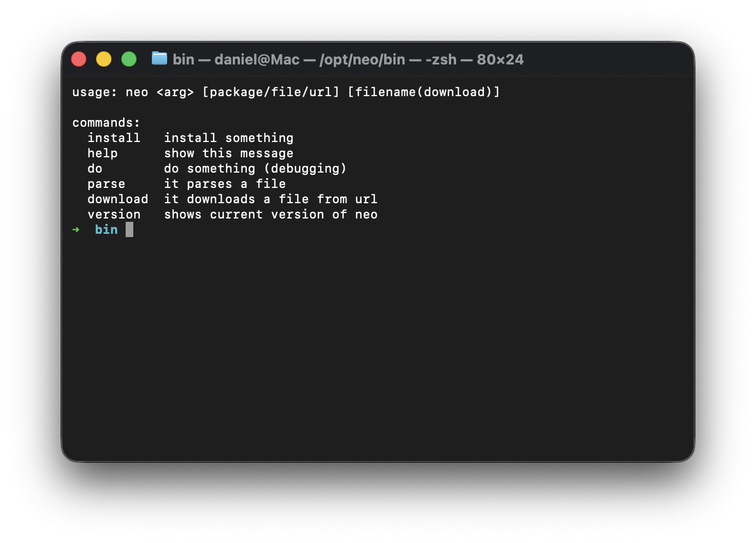Click the green prompt arrow
756x543 pixels.
pos(76,229)
